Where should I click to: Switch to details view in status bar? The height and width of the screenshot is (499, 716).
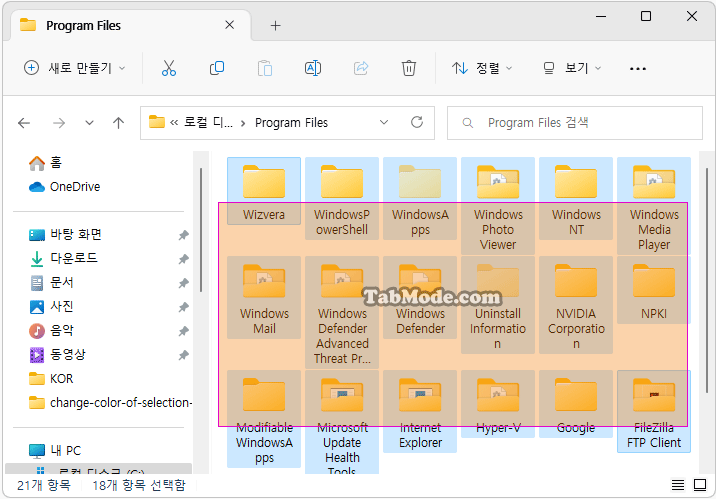coord(678,485)
